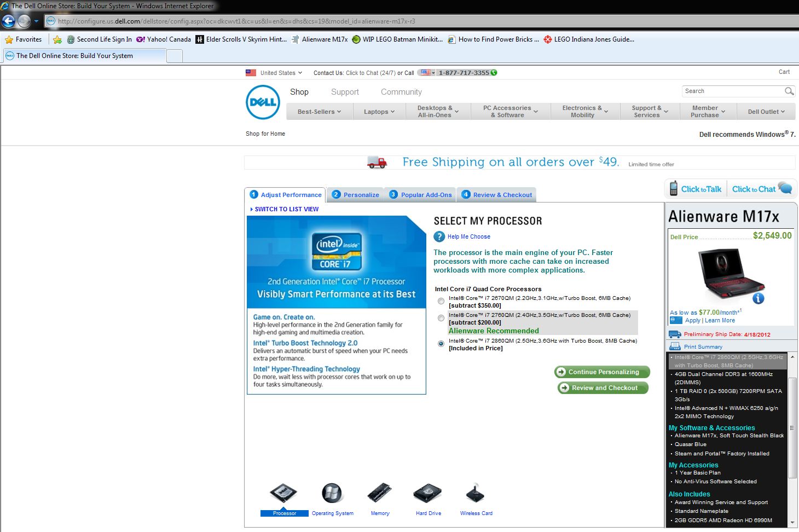Select the i7 2760QM processor radio button
Viewport: 799px width, 532px height.
pos(441,318)
